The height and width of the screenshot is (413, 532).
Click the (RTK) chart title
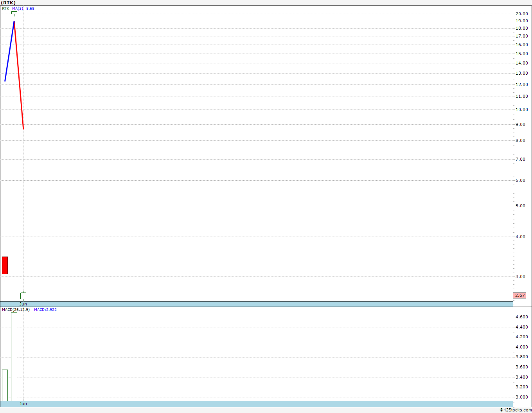[x=8, y=3]
